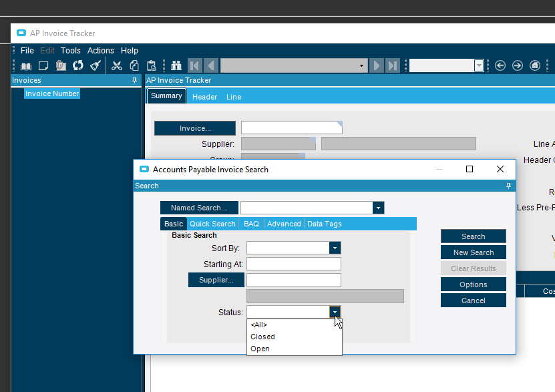Click the Refresh arrows toolbar icon
This screenshot has height=392, width=555.
coord(78,65)
